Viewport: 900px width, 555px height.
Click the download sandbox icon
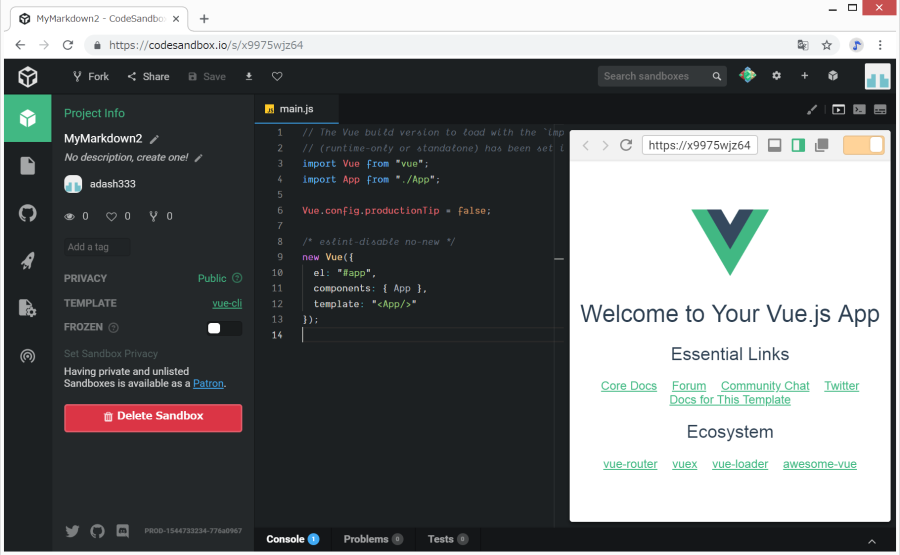pos(249,76)
